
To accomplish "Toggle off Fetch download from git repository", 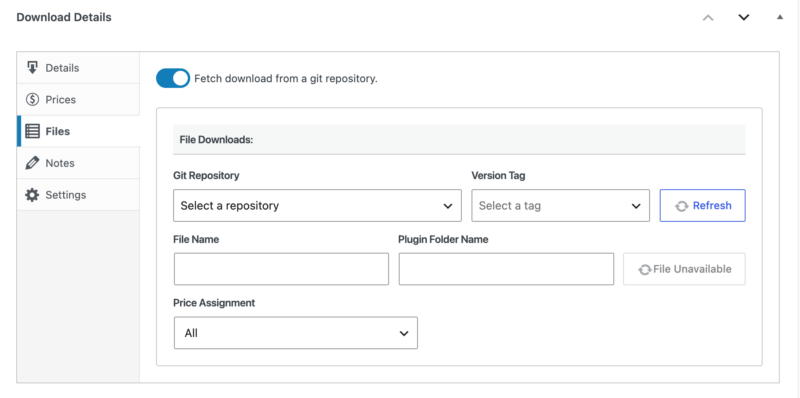I will pyautogui.click(x=172, y=79).
